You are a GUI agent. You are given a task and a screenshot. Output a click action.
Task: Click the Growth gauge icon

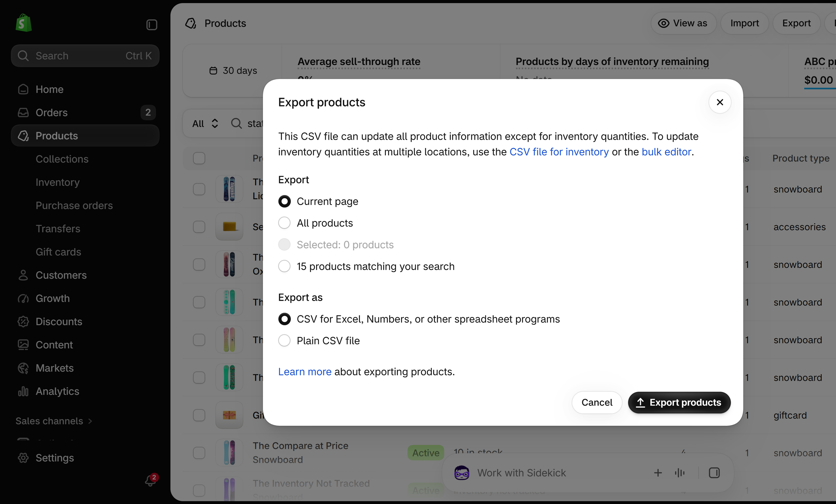coord(23,298)
